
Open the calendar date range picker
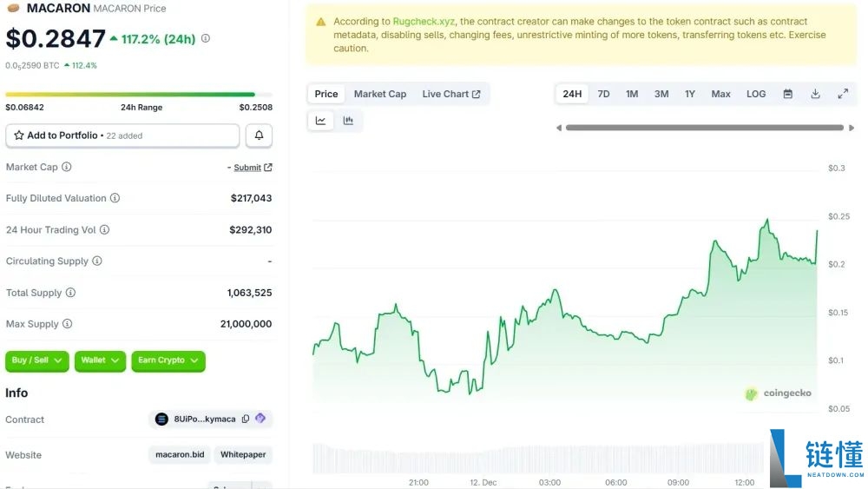[x=788, y=94]
